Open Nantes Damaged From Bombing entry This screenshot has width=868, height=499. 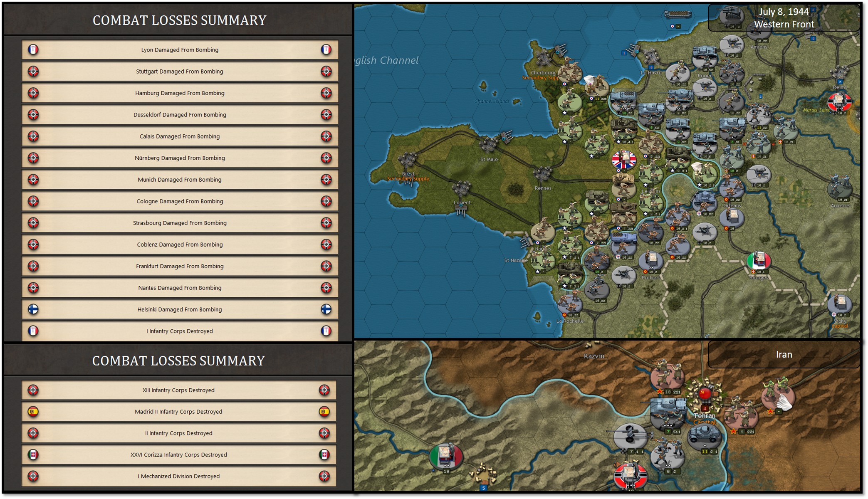tap(180, 288)
